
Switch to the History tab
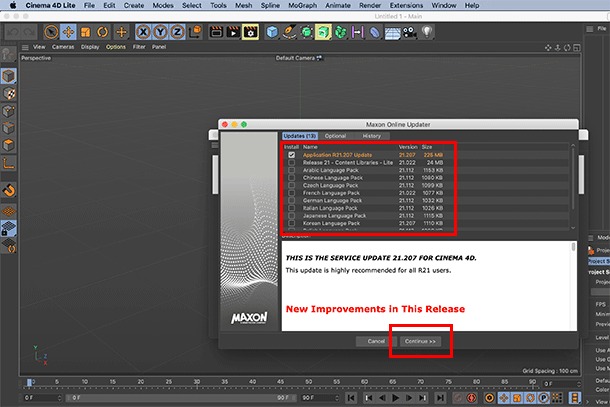[x=372, y=136]
